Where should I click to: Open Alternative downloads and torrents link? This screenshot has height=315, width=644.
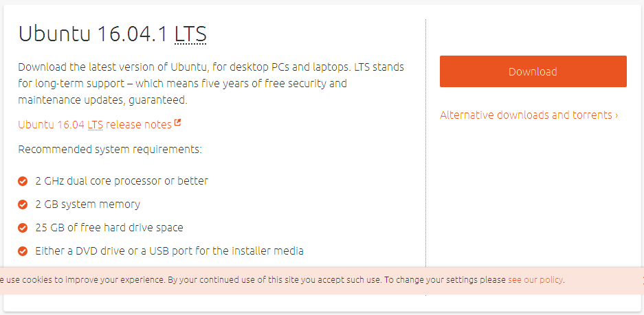point(525,115)
